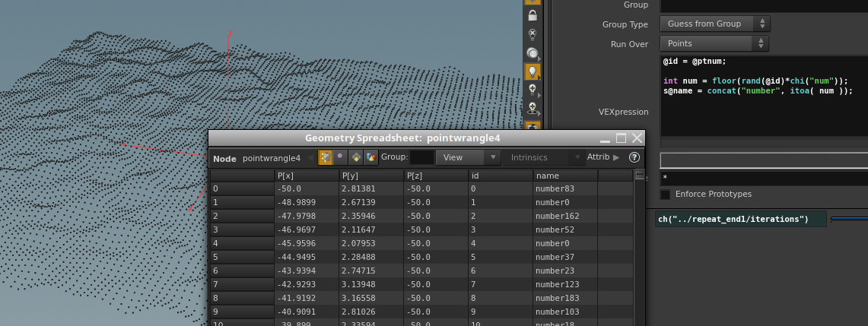This screenshot has height=326, width=868.
Task: Click the blue slider beside iterations field
Action: point(849,220)
